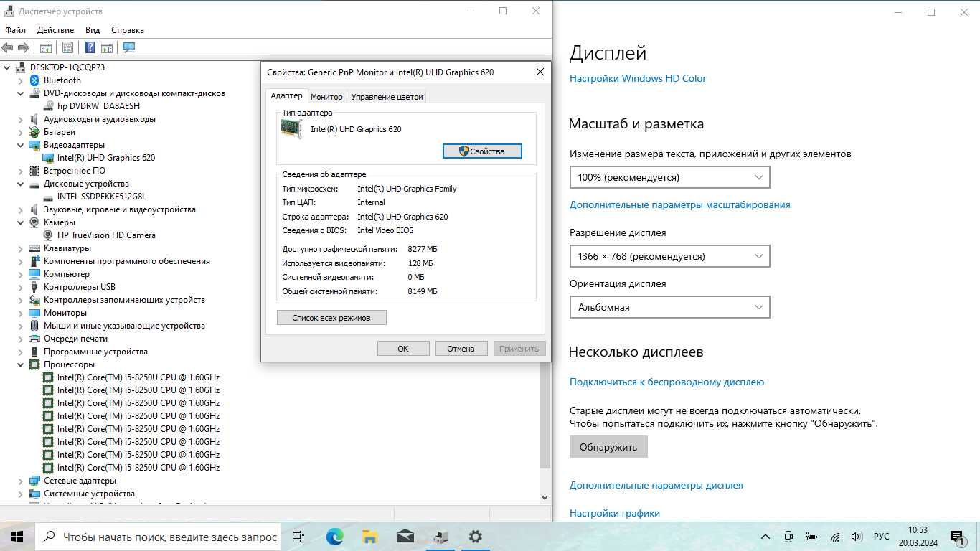Screen dimensions: 980x551
Task: Open Дополнительные параметры масштабирования link
Action: [x=679, y=204]
